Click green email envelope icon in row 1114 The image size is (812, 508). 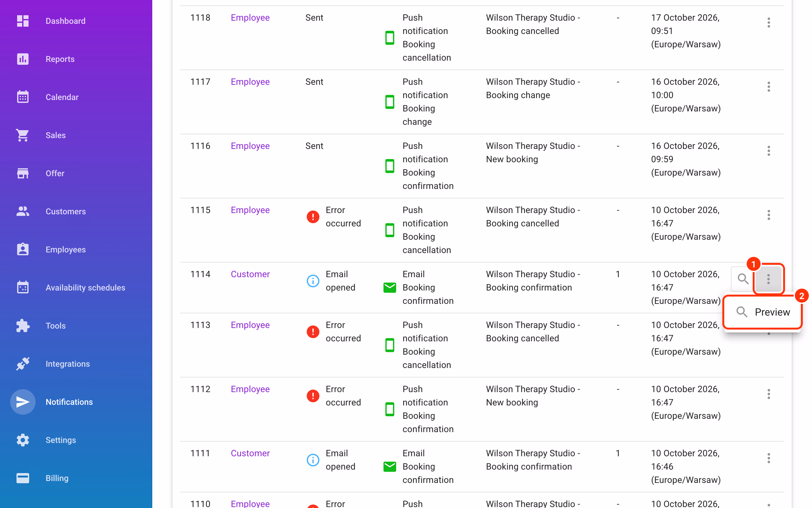point(390,288)
